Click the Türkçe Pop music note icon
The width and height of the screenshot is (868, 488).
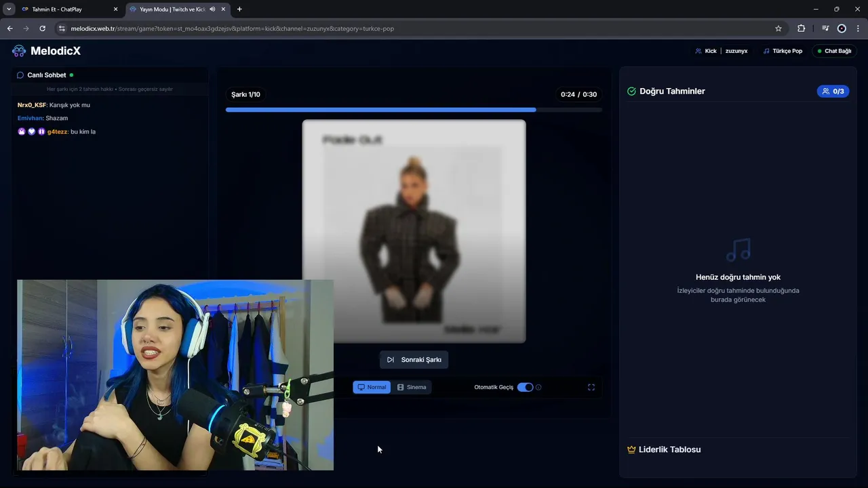(766, 51)
